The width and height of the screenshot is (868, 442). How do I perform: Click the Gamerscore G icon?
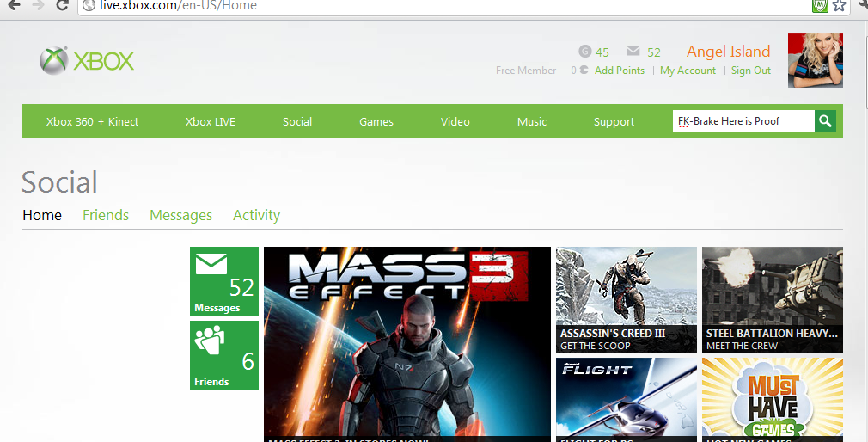(584, 52)
